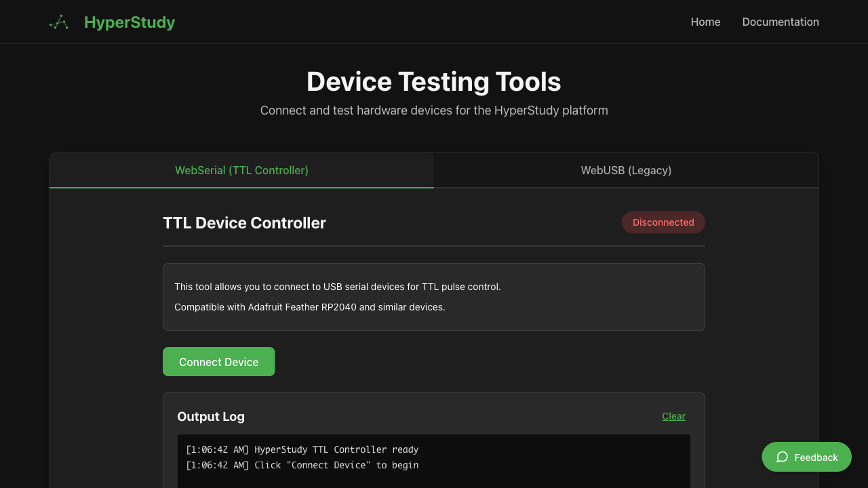
Task: Click the platform subtitle under the heading
Action: pyautogui.click(x=433, y=110)
